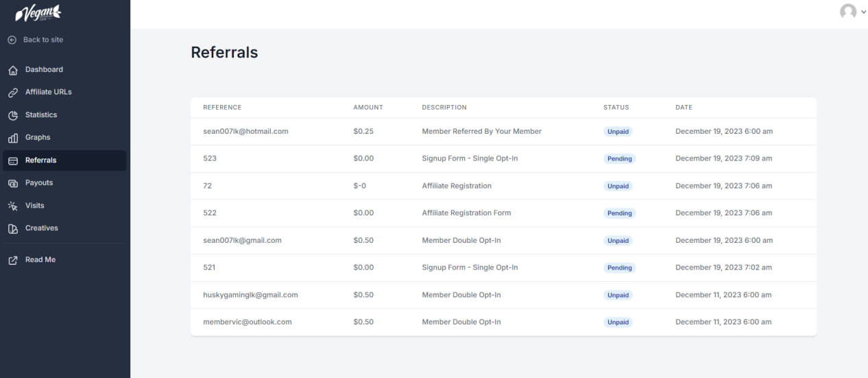Click the sean007lk@hotmail.com reference
The height and width of the screenshot is (378, 868).
(245, 131)
